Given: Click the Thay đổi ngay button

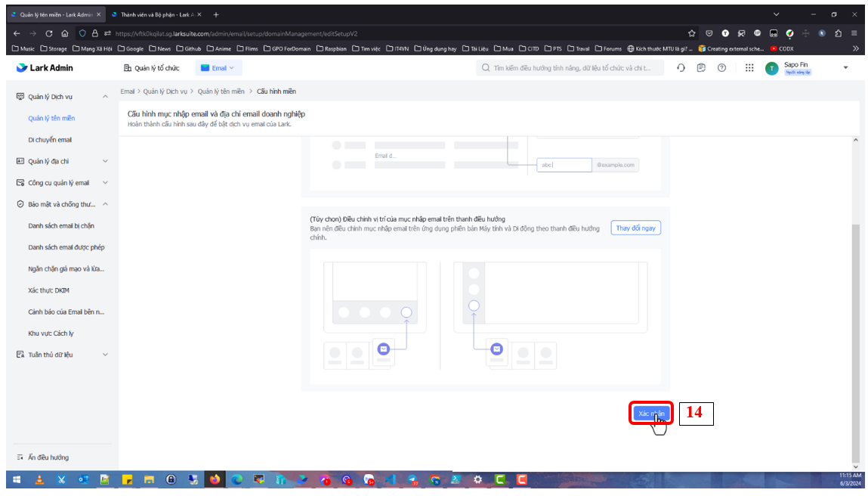Looking at the screenshot, I should [635, 228].
